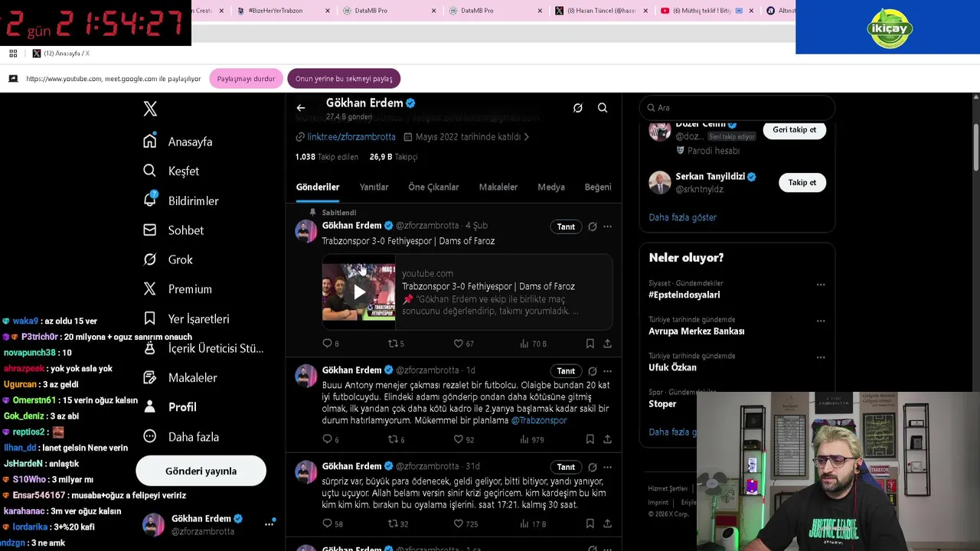The width and height of the screenshot is (980, 551).
Task: Click the X logo in sidebar
Action: 150,109
